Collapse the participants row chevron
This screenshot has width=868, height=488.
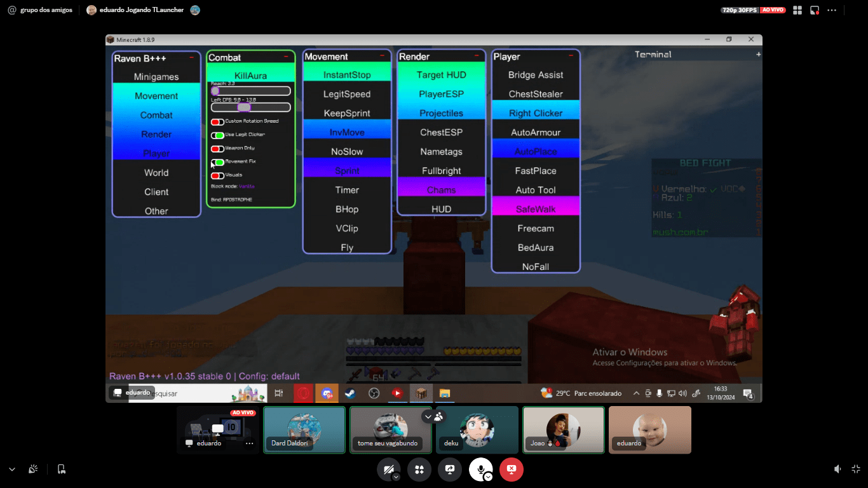tap(428, 416)
